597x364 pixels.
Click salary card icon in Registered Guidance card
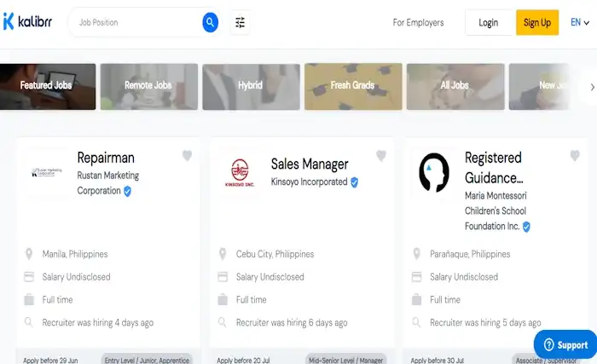[x=416, y=277]
